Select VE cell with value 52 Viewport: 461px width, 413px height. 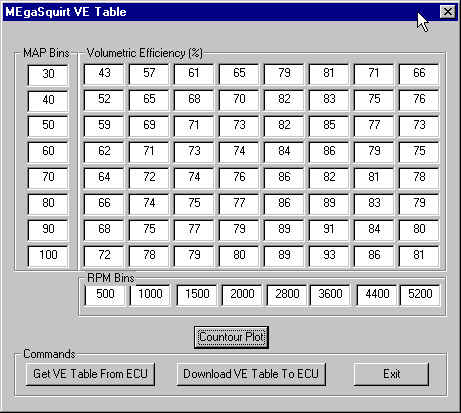[x=104, y=100]
